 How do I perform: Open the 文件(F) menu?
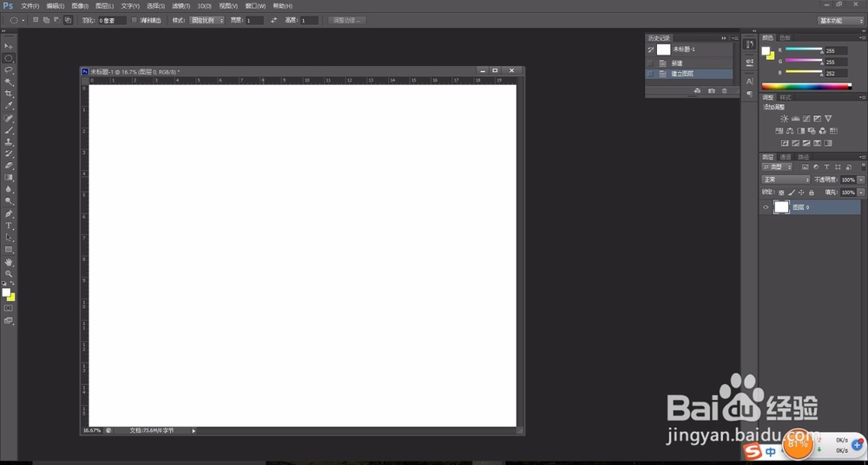30,6
